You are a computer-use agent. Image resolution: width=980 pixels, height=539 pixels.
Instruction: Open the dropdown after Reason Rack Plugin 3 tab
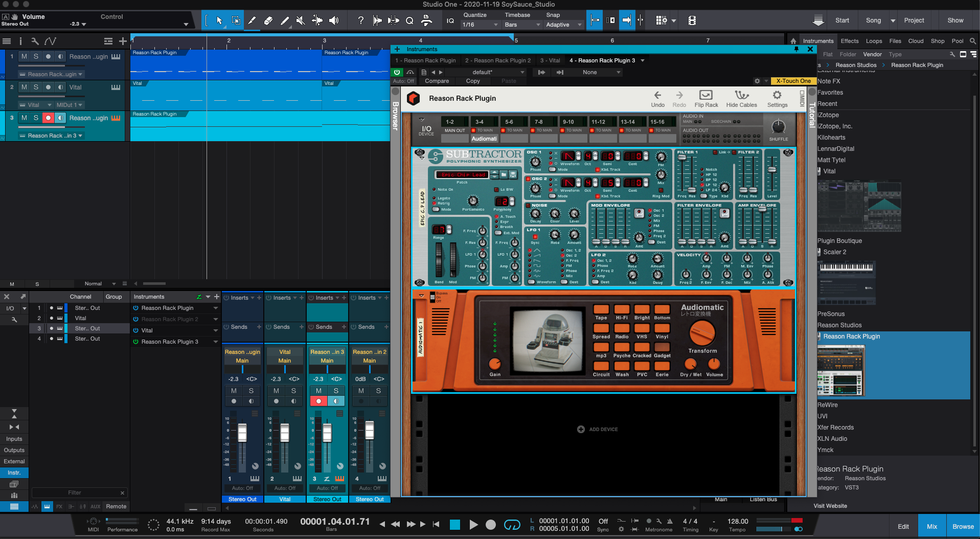tap(643, 60)
